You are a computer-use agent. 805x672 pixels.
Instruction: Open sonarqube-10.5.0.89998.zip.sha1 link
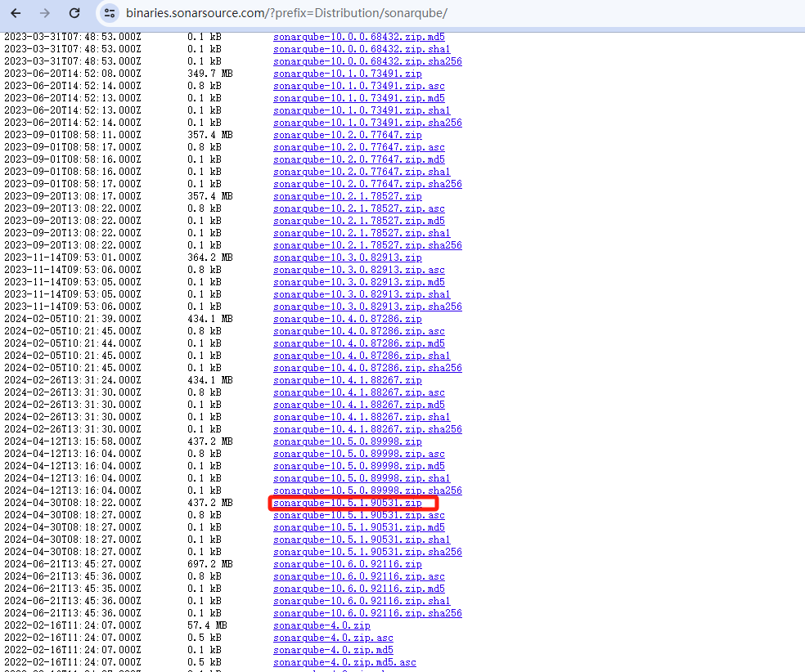362,478
